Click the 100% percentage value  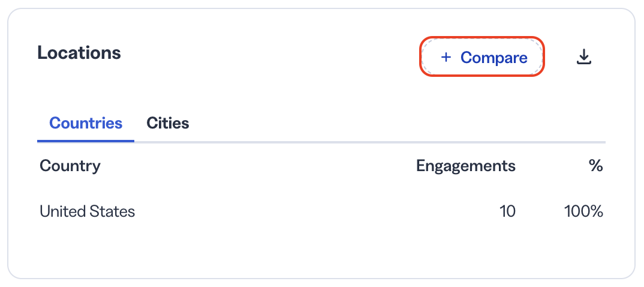coord(583,211)
